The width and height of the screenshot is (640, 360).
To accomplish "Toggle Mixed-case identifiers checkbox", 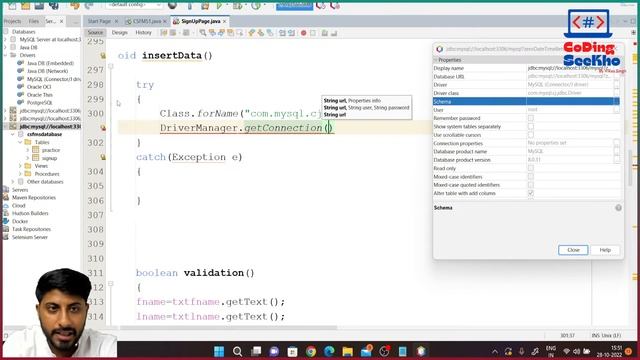I will 531,176.
